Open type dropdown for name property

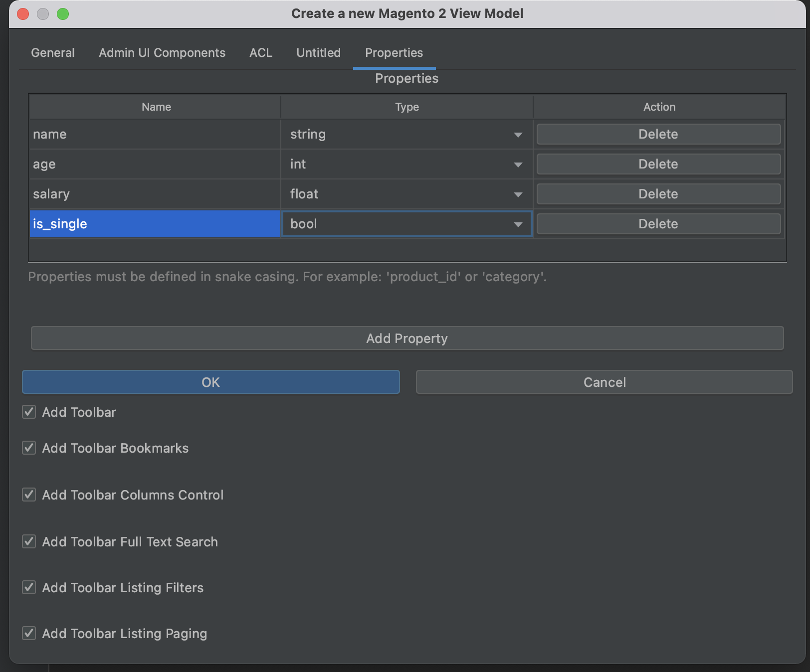(406, 134)
